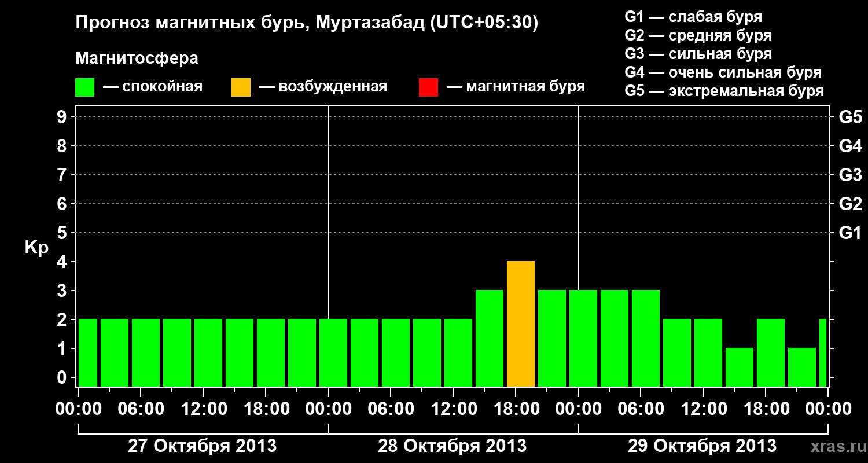The width and height of the screenshot is (868, 463).
Task: Click the '— спокойная' legend label
Action: tap(153, 87)
